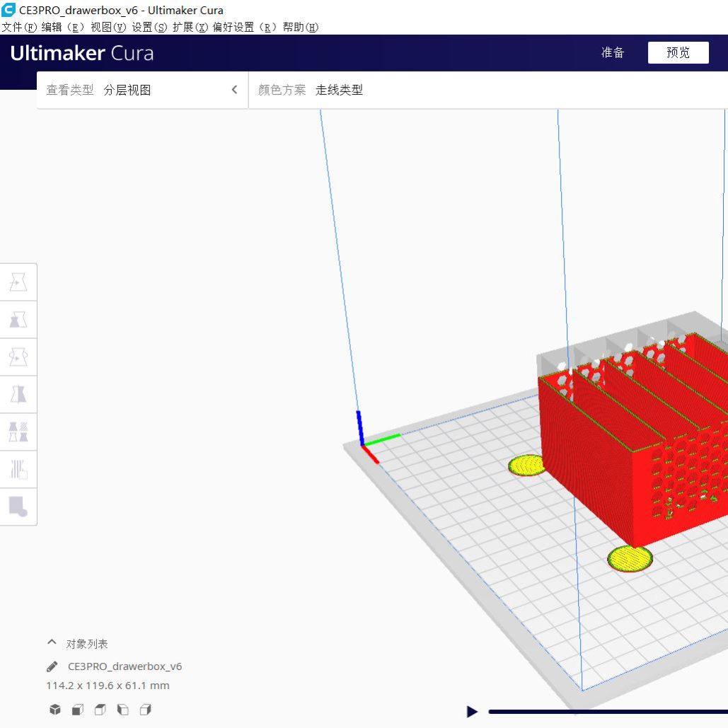Click pencil icon to rename CE3PRO_drawerbox_v6
This screenshot has height=728, width=728.
tap(52, 666)
